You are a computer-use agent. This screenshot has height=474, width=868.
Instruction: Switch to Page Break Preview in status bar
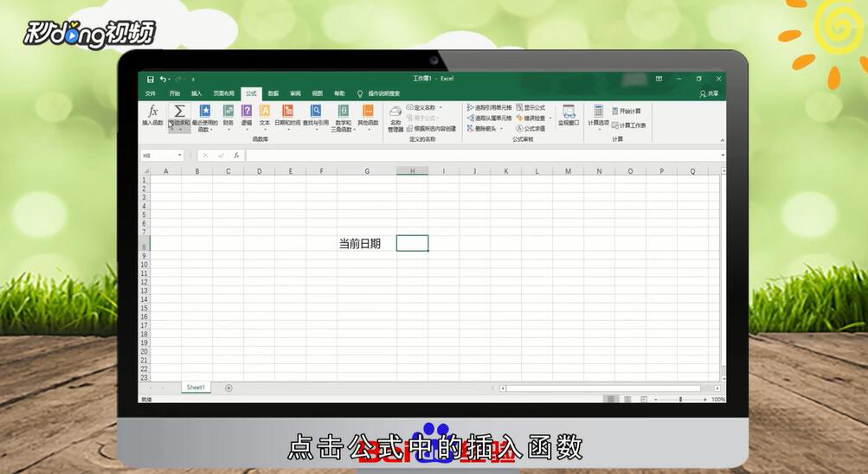(x=643, y=399)
